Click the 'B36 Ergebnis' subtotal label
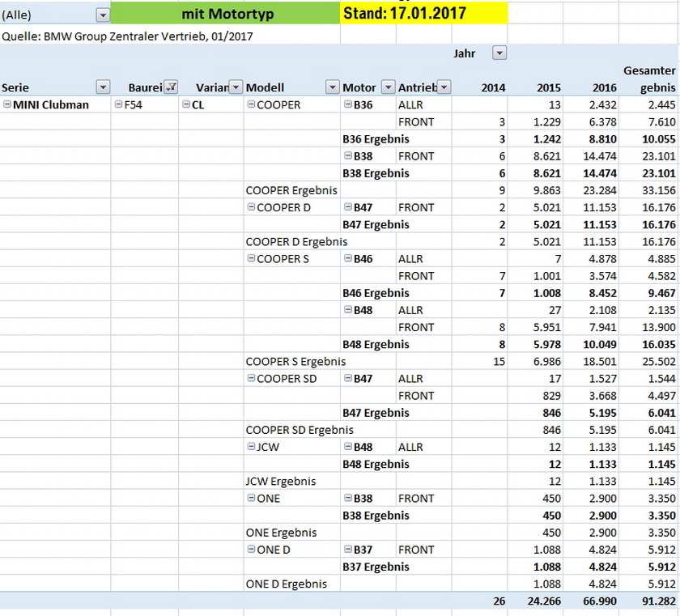 pos(376,139)
